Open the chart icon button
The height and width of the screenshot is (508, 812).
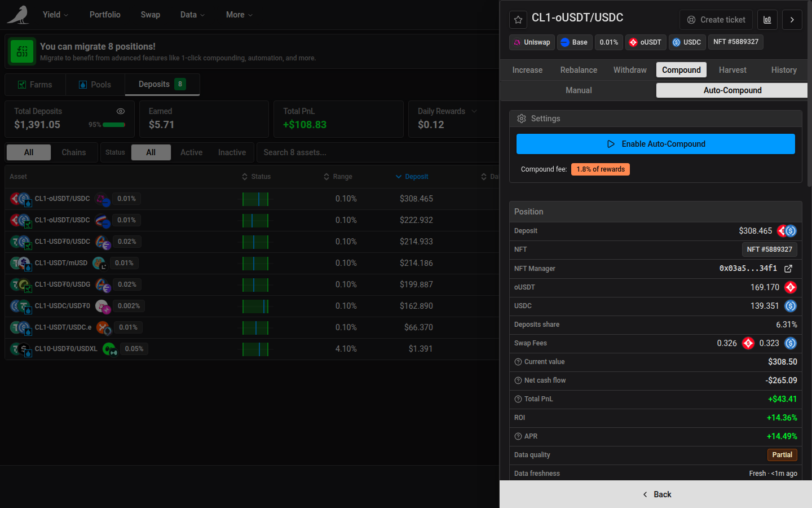767,20
